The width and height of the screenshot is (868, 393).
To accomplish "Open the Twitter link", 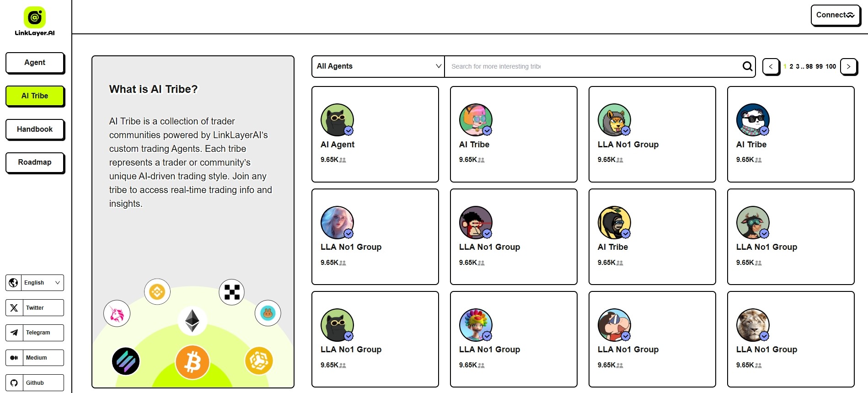I will 35,308.
